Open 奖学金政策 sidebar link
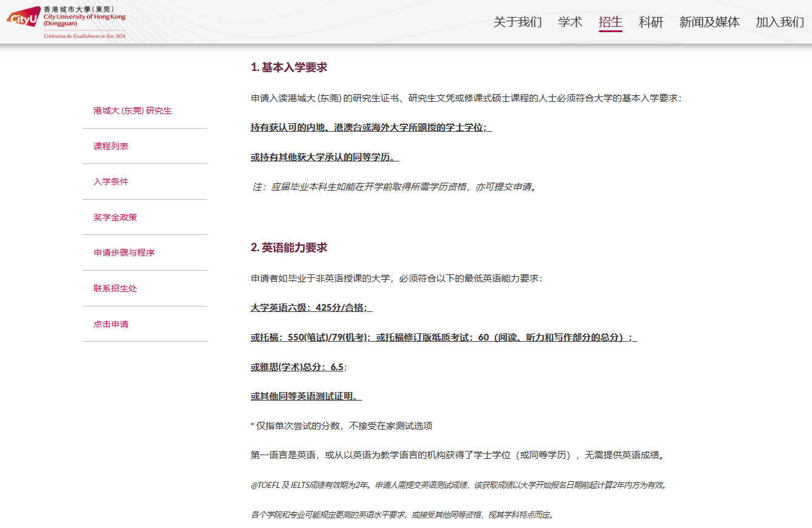The height and width of the screenshot is (528, 812). tap(115, 217)
